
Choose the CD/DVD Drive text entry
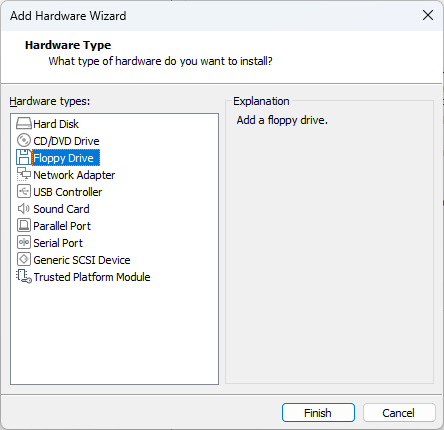point(66,141)
